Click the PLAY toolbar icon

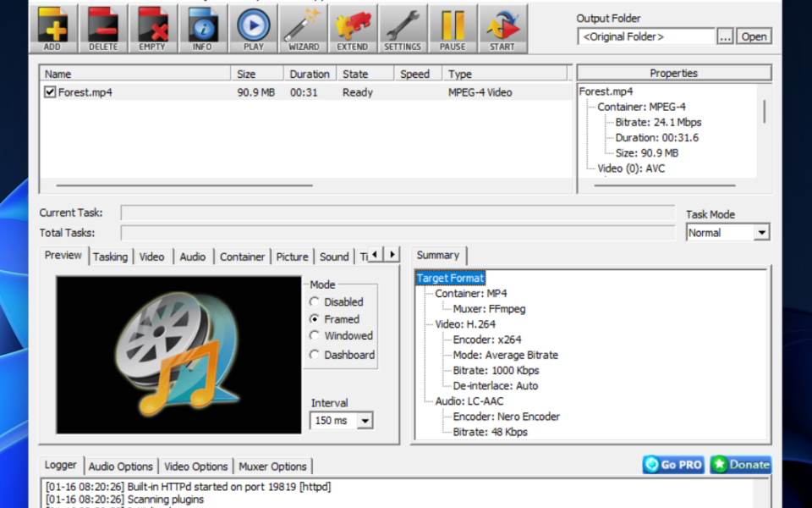point(253,29)
